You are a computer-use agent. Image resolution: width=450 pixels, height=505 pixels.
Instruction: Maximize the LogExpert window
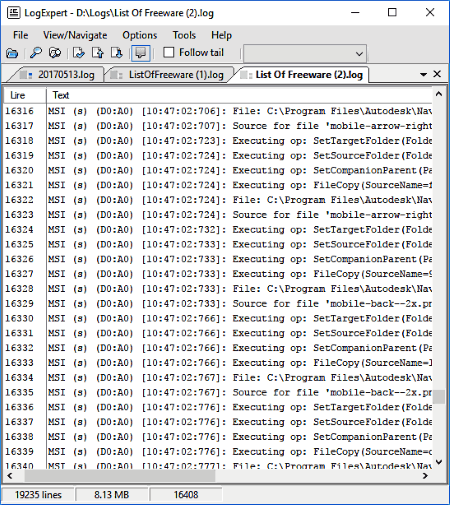(392, 13)
